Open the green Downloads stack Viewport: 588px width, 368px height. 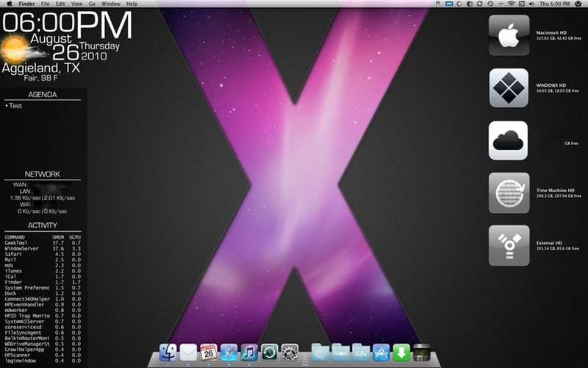pyautogui.click(x=401, y=353)
